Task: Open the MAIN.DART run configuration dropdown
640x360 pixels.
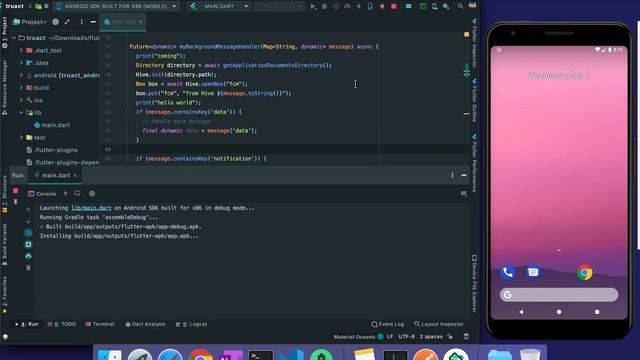Action: pos(220,7)
